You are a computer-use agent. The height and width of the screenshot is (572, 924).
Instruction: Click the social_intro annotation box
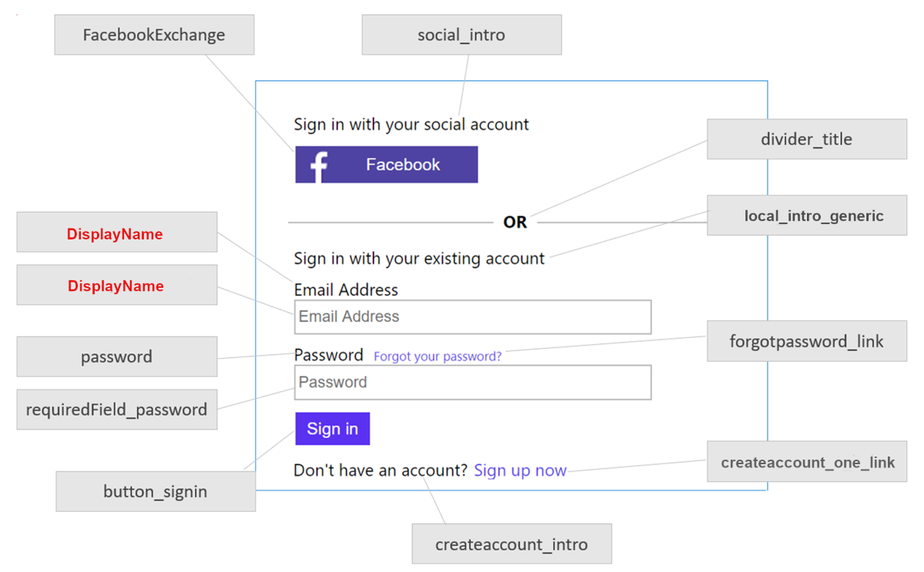pos(461,35)
